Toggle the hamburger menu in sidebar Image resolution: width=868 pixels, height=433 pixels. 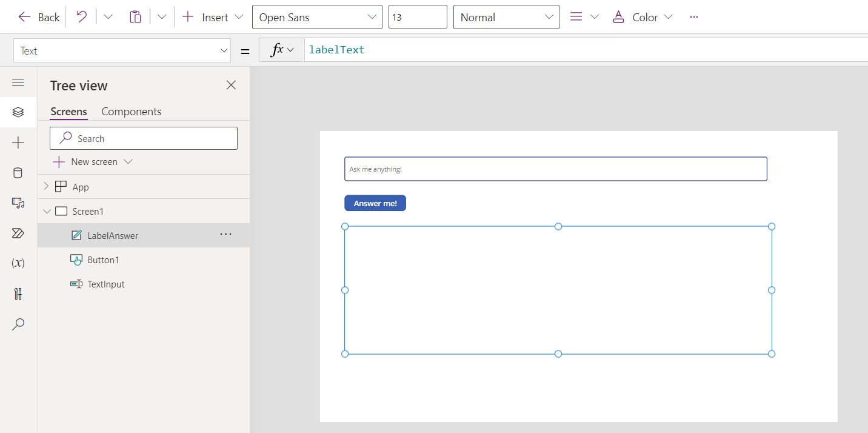[18, 82]
